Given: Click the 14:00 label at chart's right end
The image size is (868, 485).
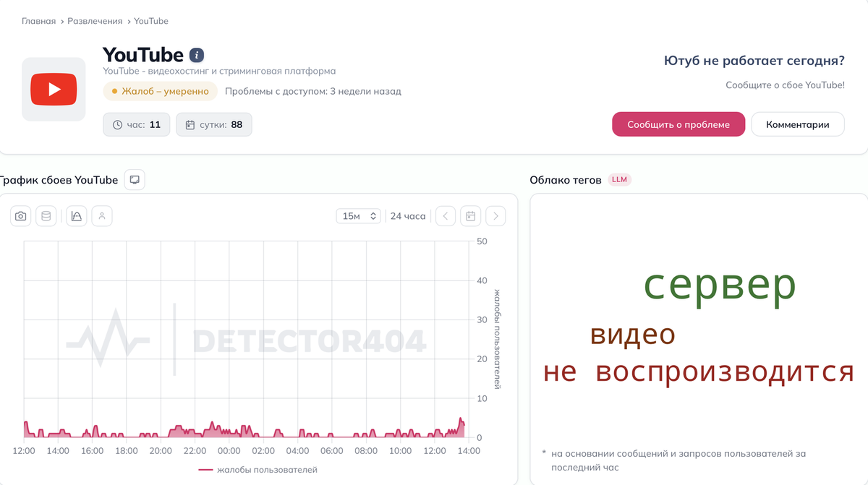Looking at the screenshot, I should point(469,451).
